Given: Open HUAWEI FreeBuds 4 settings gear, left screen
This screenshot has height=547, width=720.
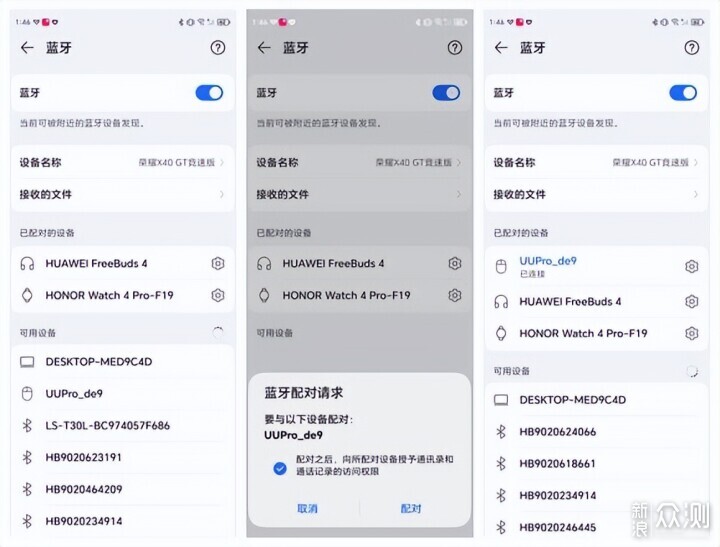Looking at the screenshot, I should click(x=218, y=264).
